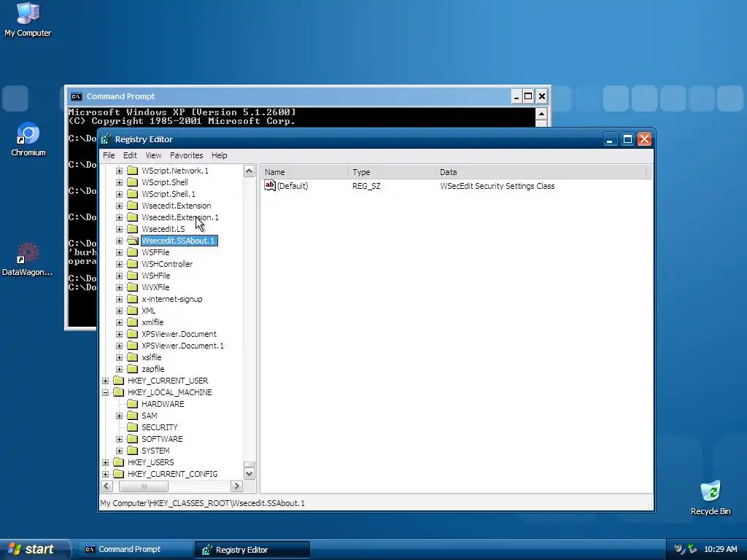This screenshot has width=747, height=560.
Task: Select the HKEY_CURRENT_CONFIG folder icon
Action: click(x=119, y=474)
